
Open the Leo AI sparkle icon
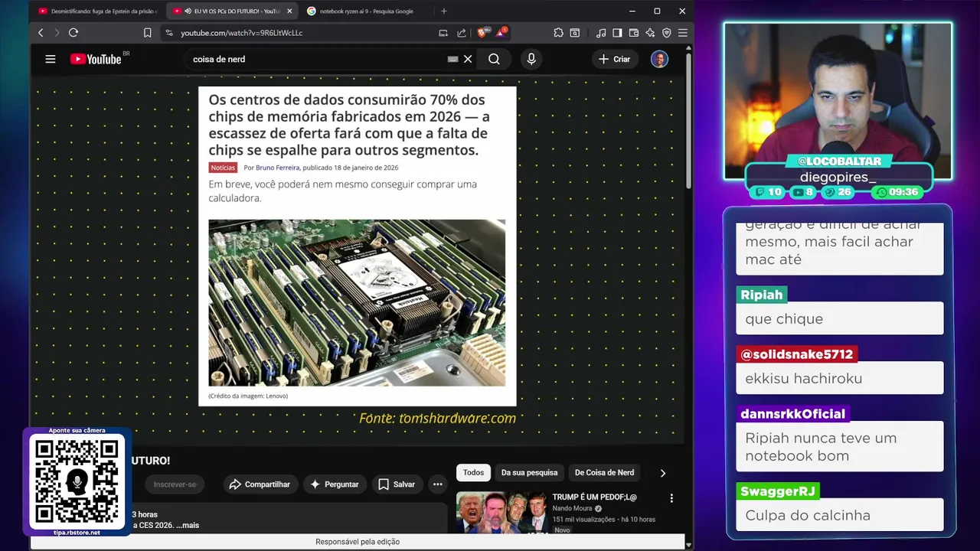coord(650,33)
